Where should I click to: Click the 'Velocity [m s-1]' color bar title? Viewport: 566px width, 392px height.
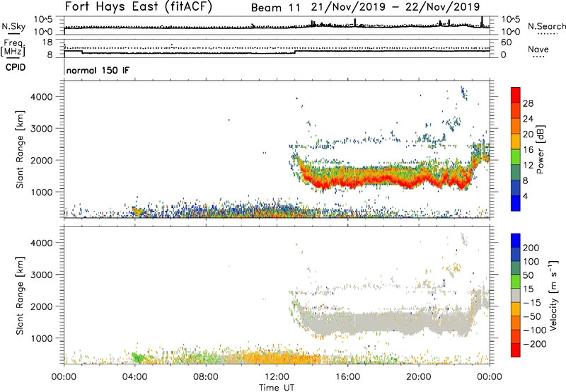(x=553, y=295)
